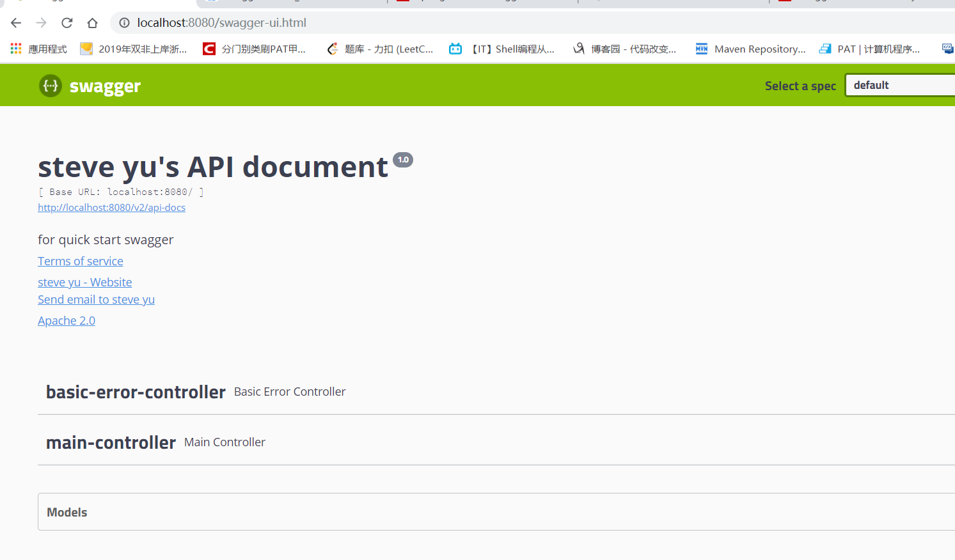Expand the main-controller section
Viewport: 955px width, 560px height.
(x=111, y=442)
